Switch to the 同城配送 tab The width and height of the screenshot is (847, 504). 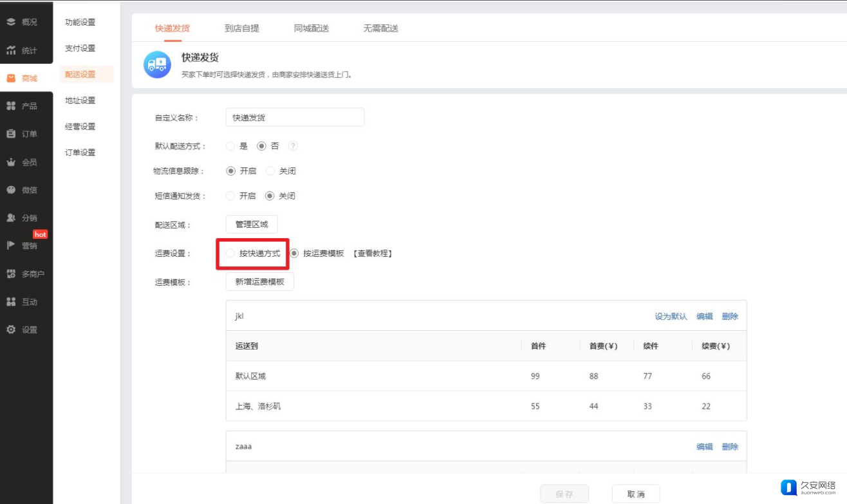click(x=312, y=28)
